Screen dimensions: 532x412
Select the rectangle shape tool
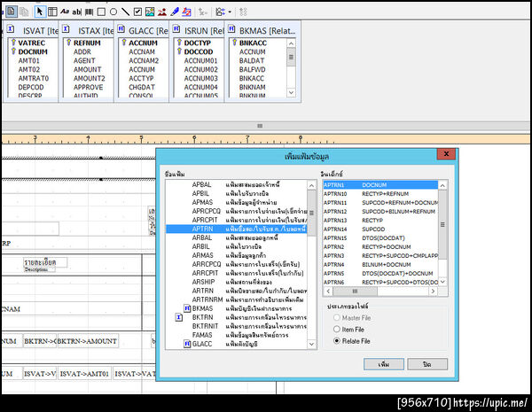tap(101, 12)
